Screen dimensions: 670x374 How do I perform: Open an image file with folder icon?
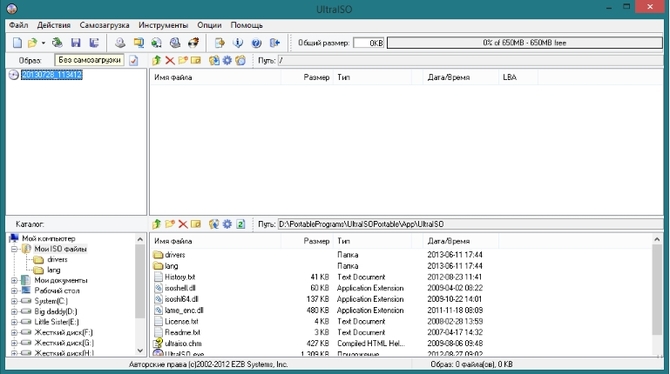click(32, 43)
